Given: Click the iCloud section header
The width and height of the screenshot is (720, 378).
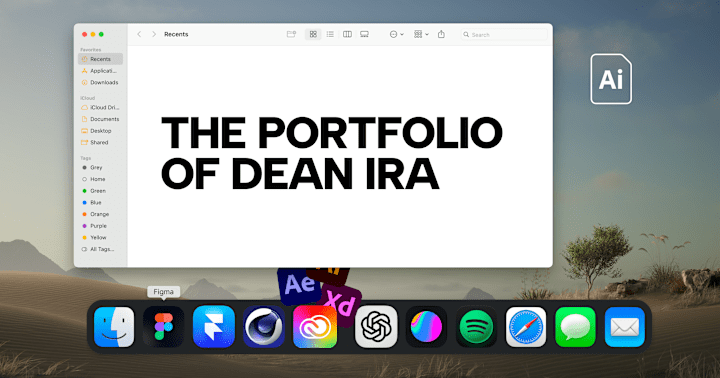Looking at the screenshot, I should (88, 98).
